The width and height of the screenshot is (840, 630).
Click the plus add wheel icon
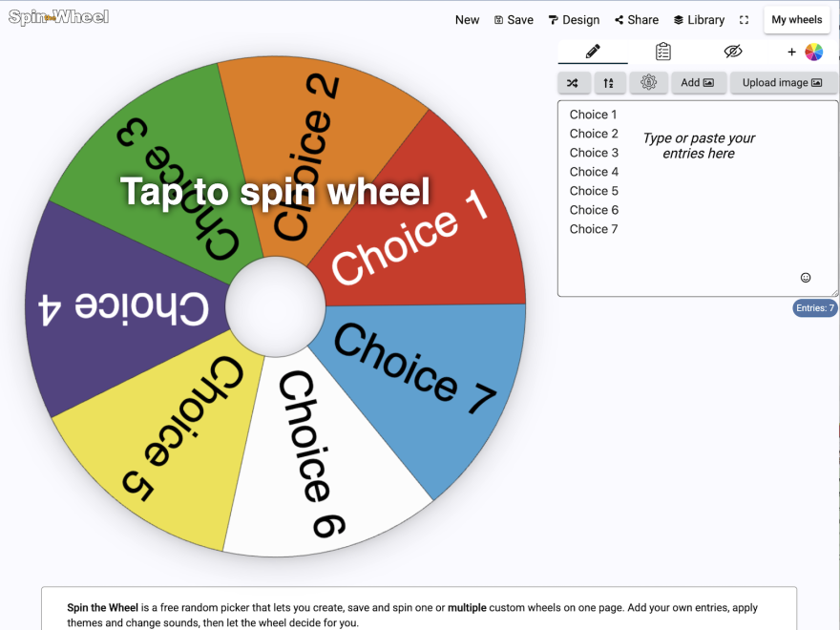(791, 52)
